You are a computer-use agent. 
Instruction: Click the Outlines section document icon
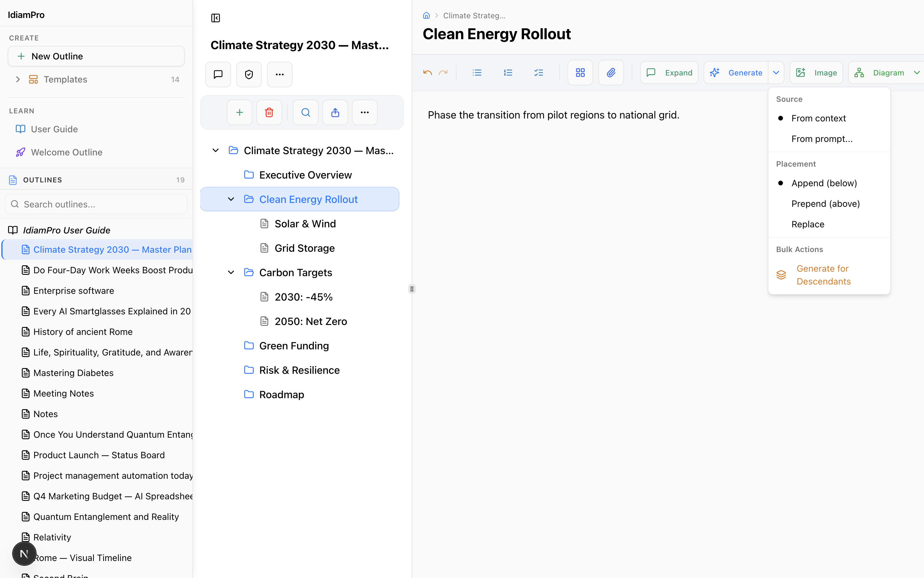(x=13, y=180)
